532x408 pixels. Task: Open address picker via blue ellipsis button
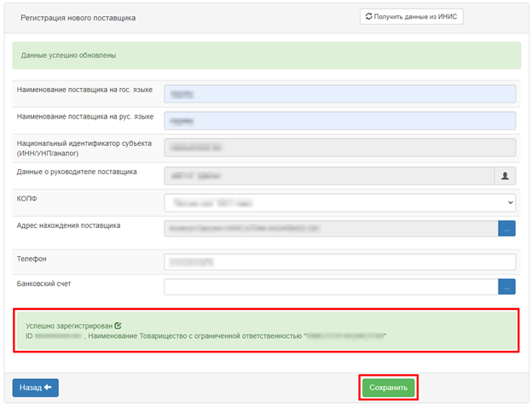coord(507,229)
